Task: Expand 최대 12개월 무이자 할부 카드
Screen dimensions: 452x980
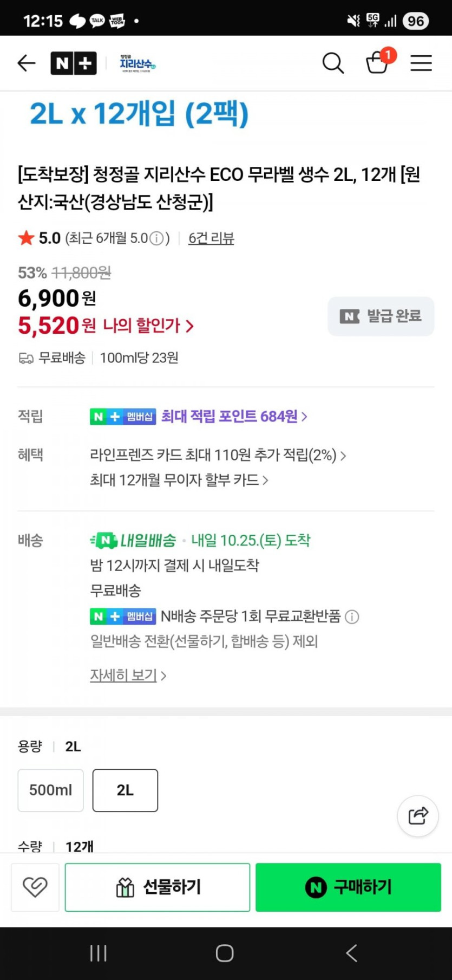Action: (x=179, y=480)
